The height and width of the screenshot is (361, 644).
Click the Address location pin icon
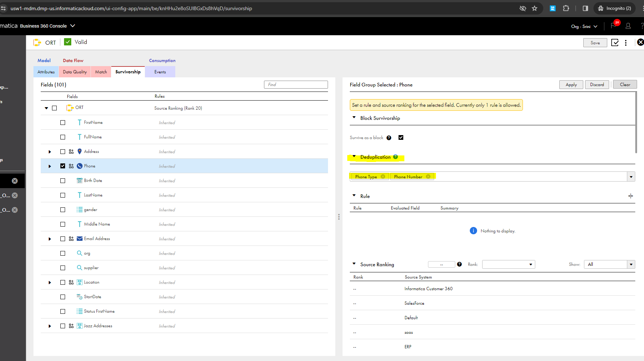[x=80, y=151]
